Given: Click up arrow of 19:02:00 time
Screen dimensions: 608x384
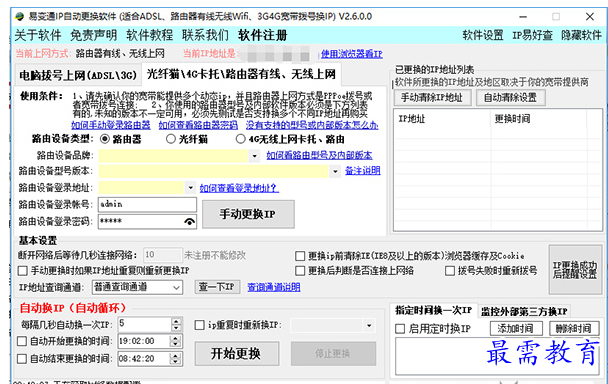Looking at the screenshot, I should [176, 338].
